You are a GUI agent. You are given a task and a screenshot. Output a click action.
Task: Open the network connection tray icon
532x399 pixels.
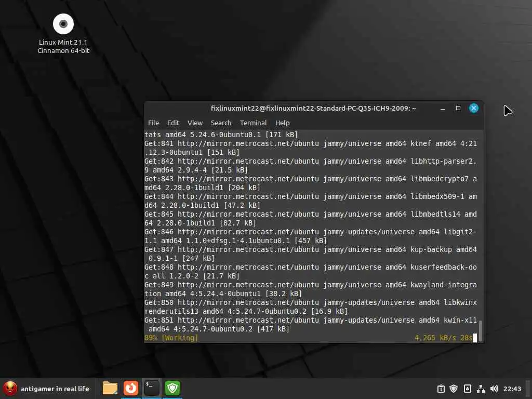coord(481,389)
